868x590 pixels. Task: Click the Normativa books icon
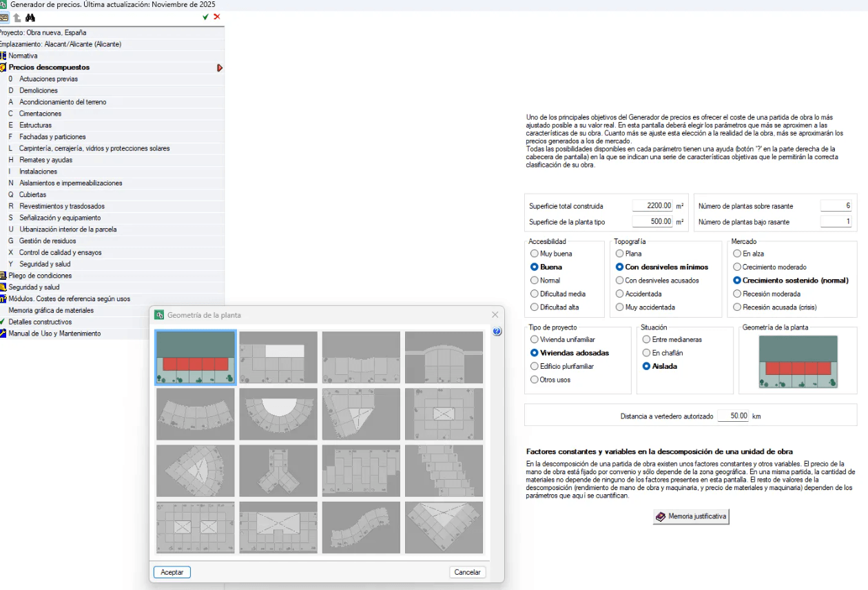click(3, 56)
